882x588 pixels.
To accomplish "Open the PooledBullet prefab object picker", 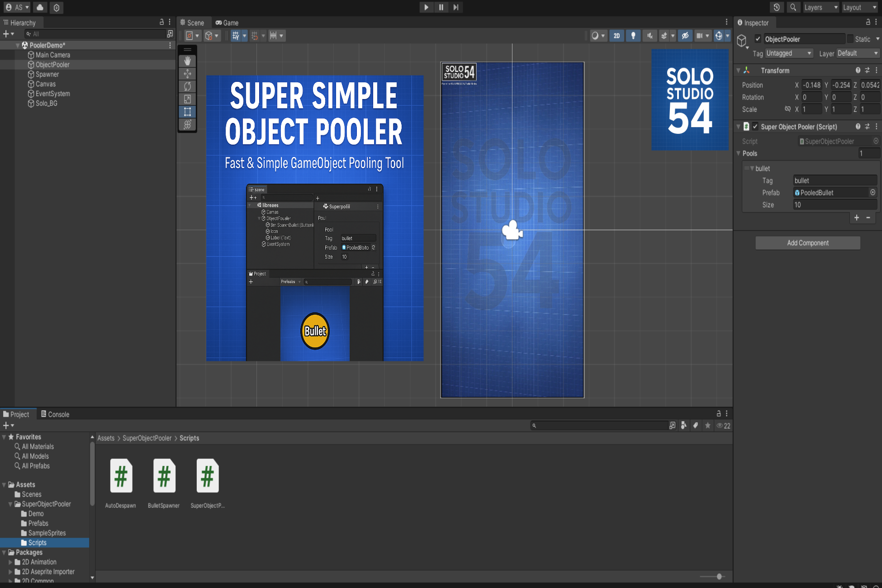I will (x=873, y=192).
